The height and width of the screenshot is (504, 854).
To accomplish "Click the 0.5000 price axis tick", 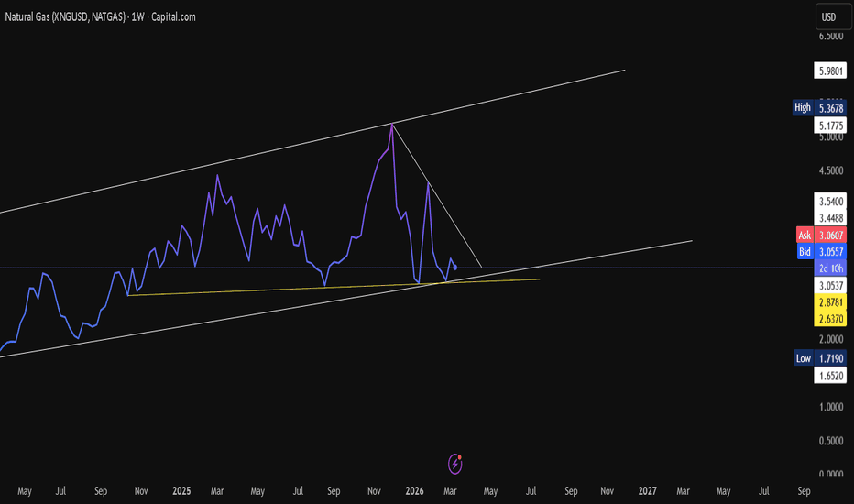I will pyautogui.click(x=831, y=440).
